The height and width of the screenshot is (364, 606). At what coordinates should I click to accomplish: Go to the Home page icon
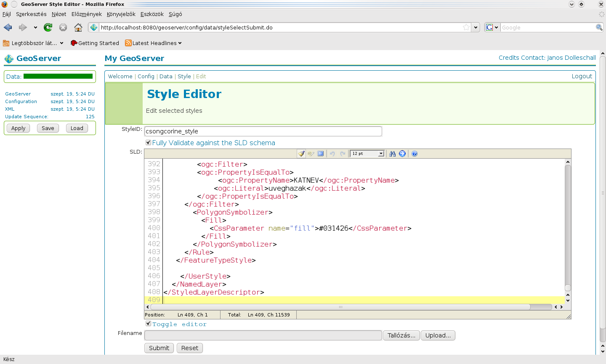[78, 27]
